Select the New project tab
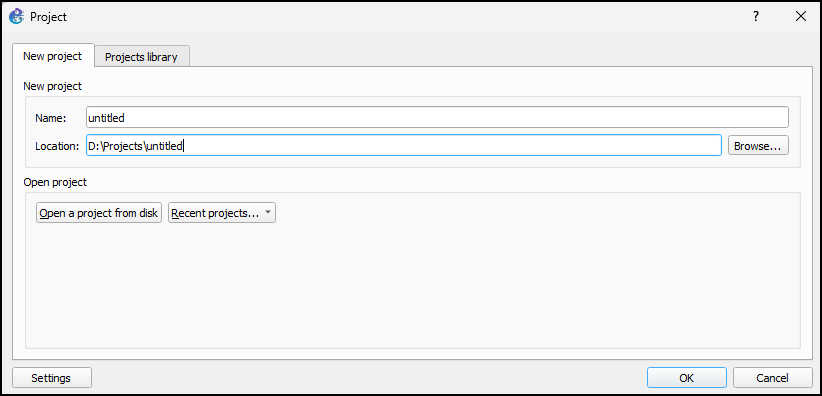 (52, 56)
